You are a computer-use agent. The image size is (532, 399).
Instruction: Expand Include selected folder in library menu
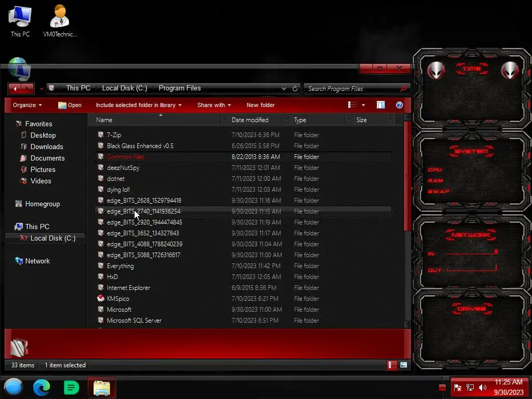[138, 105]
